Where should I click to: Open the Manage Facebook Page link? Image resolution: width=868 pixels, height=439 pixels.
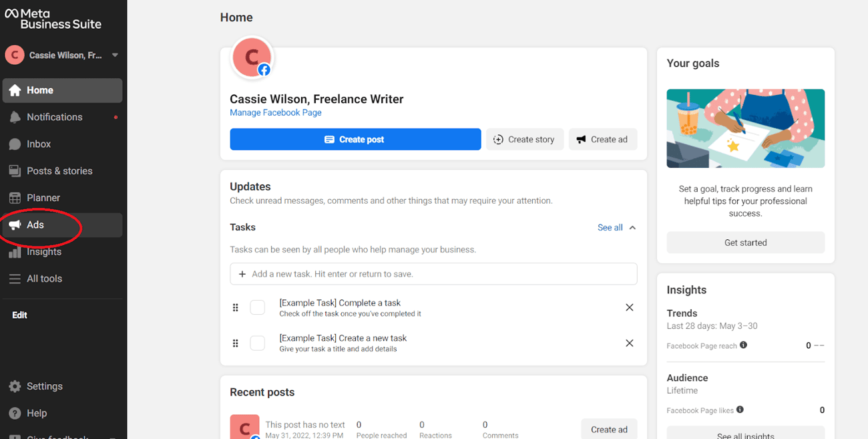[275, 113]
